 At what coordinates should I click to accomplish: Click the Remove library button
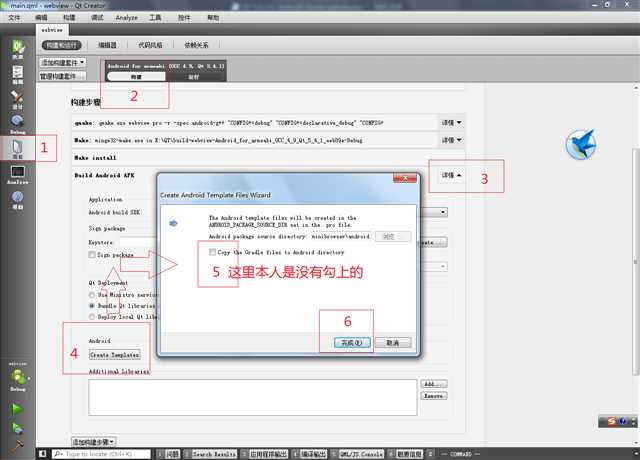pos(433,396)
